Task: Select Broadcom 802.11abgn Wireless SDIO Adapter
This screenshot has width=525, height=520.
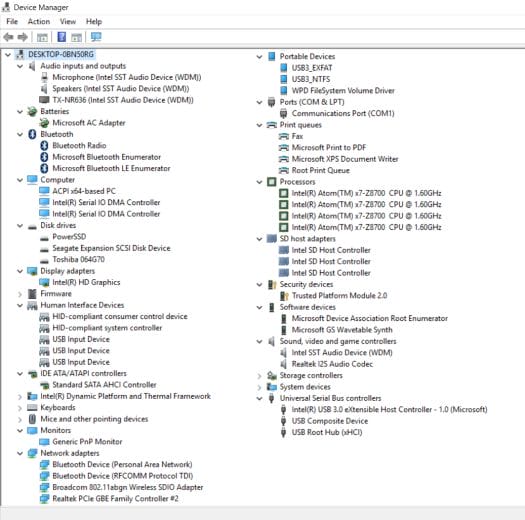Action: click(x=128, y=487)
